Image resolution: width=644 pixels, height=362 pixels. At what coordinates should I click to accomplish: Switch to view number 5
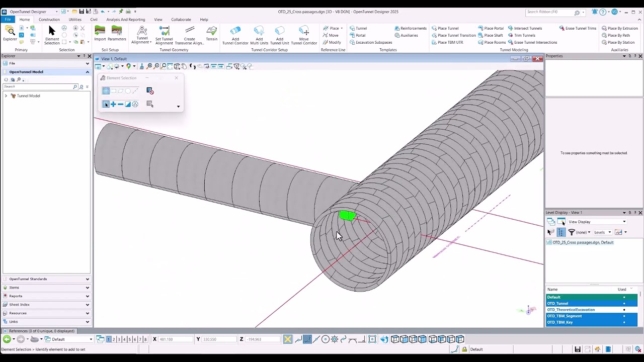pos(129,339)
